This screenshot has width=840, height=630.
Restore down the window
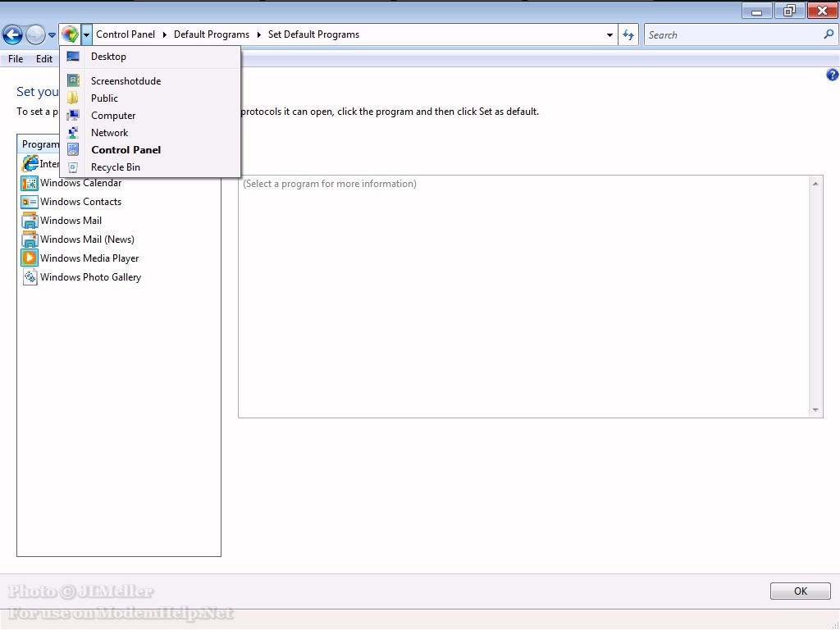pyautogui.click(x=788, y=11)
